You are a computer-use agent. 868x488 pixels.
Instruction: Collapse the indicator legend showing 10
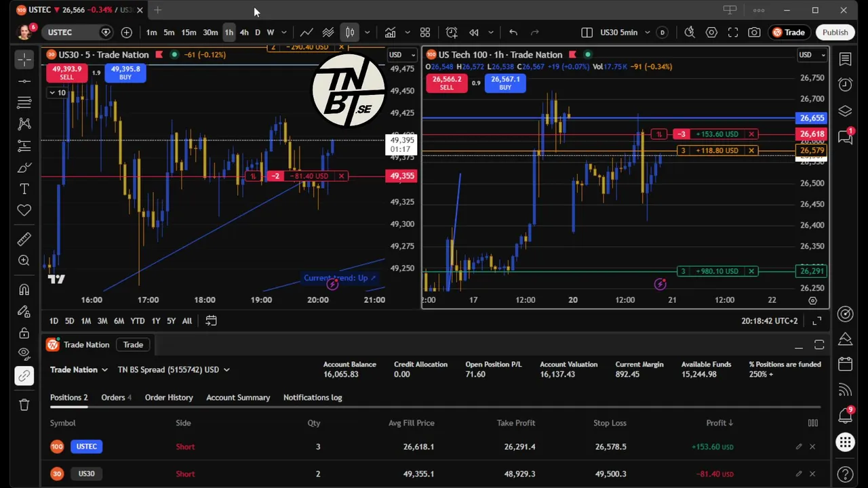click(58, 93)
